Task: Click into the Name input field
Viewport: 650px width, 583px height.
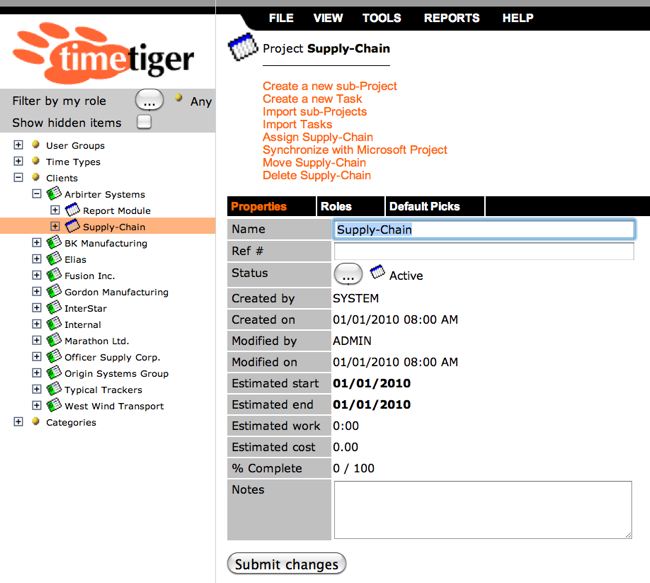Action: click(484, 229)
